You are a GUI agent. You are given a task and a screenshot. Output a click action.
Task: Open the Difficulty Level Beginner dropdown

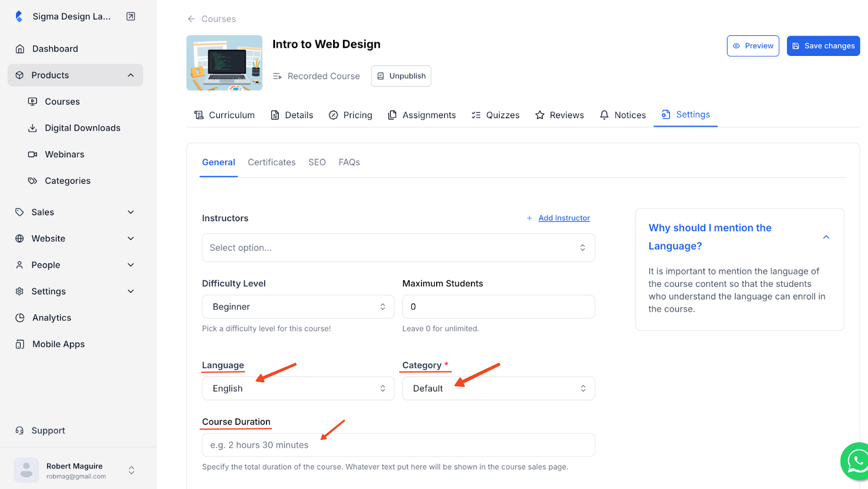pyautogui.click(x=298, y=307)
